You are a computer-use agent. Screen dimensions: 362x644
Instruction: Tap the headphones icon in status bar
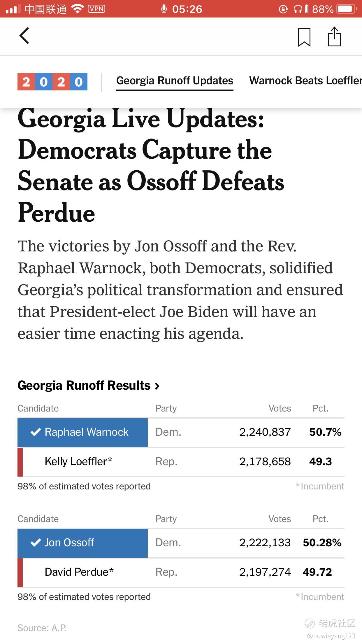pos(298,9)
